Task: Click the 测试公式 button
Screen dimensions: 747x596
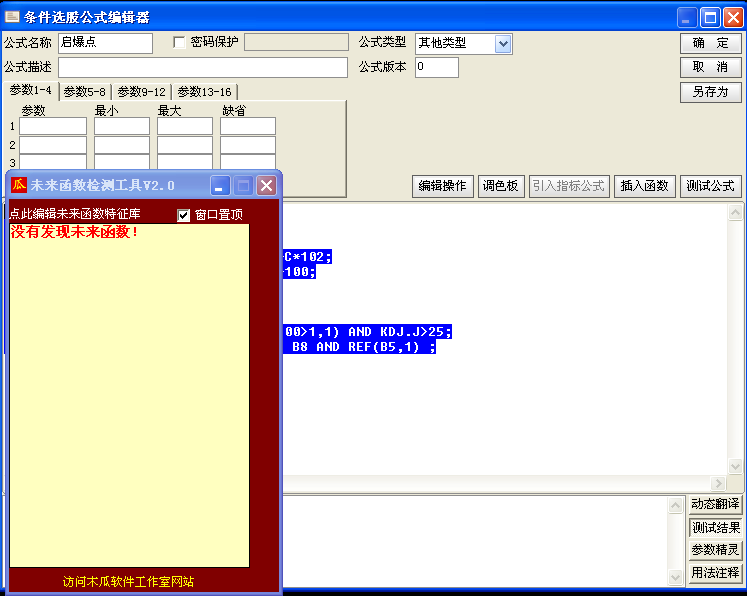Action: (x=710, y=186)
